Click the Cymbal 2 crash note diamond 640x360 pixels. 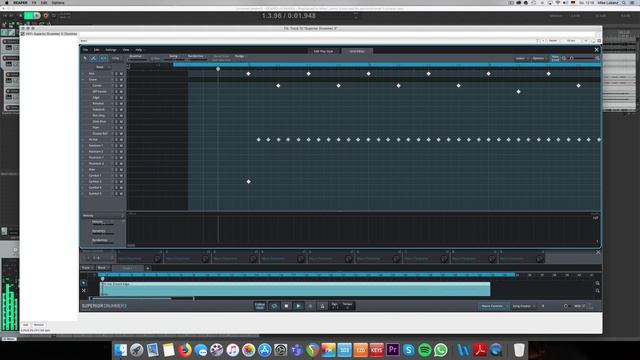point(249,182)
